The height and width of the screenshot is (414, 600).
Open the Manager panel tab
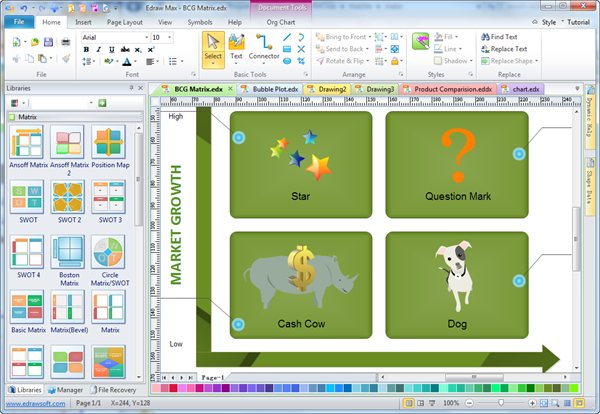[65, 390]
